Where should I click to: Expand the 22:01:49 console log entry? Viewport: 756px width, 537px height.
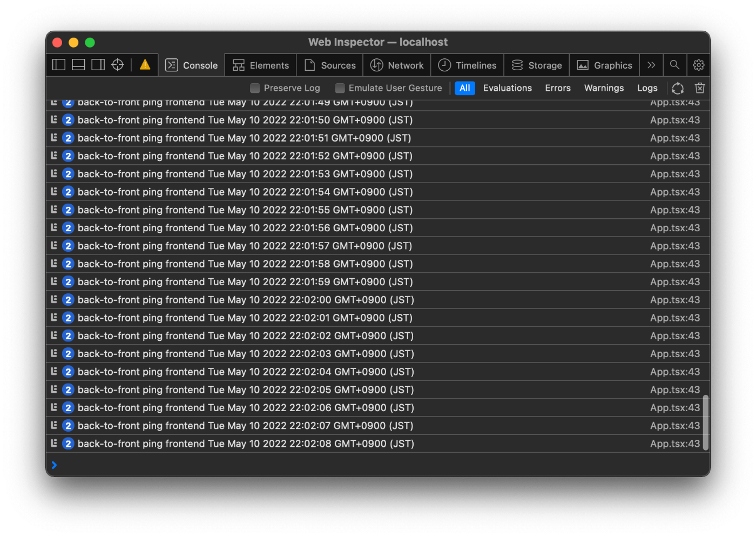pyautogui.click(x=54, y=103)
